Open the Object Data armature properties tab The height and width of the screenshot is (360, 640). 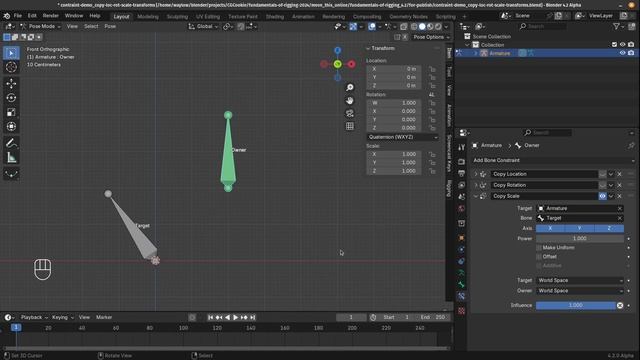(x=461, y=272)
